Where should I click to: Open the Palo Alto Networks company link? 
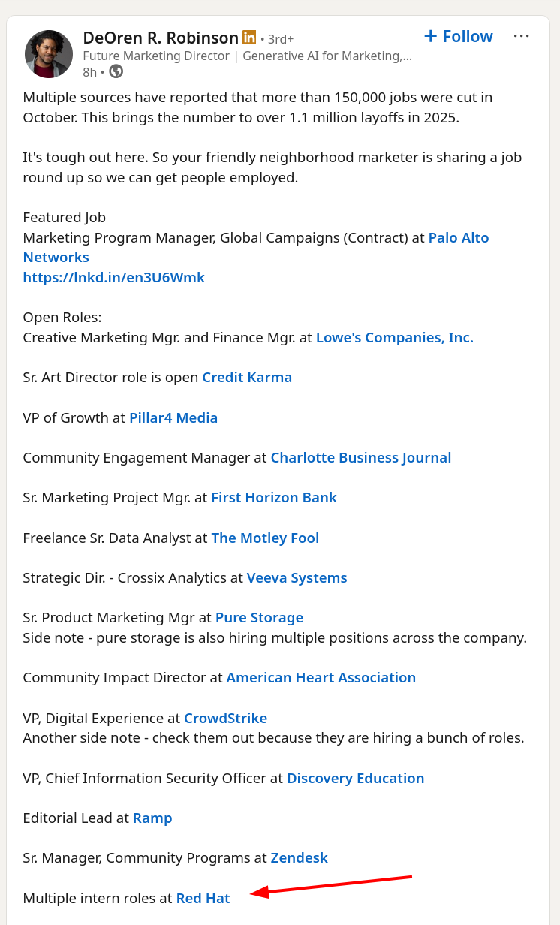[458, 237]
